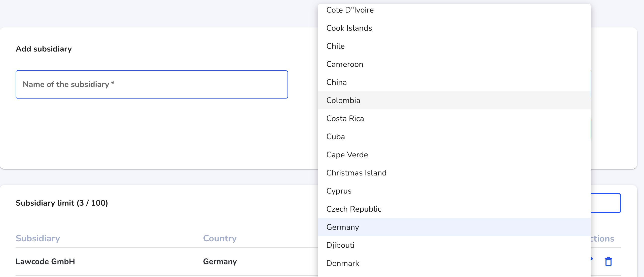Choose Czech Republic from the dropdown
644x277 pixels.
(454, 209)
